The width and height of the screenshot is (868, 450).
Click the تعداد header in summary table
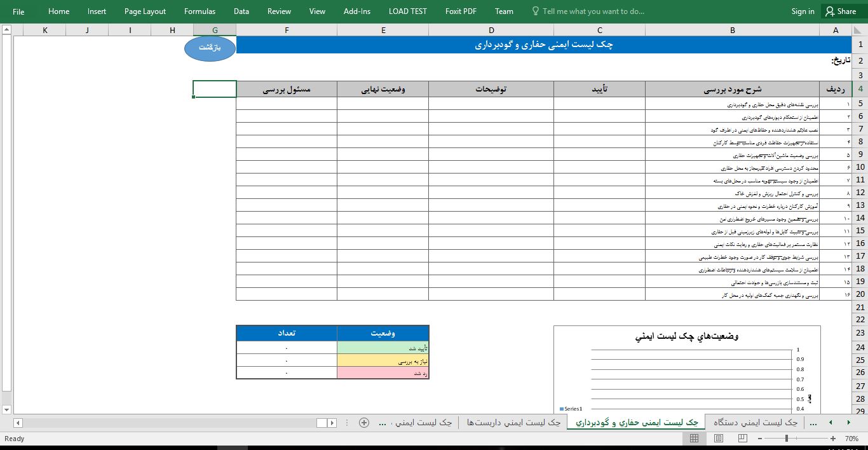(x=287, y=333)
